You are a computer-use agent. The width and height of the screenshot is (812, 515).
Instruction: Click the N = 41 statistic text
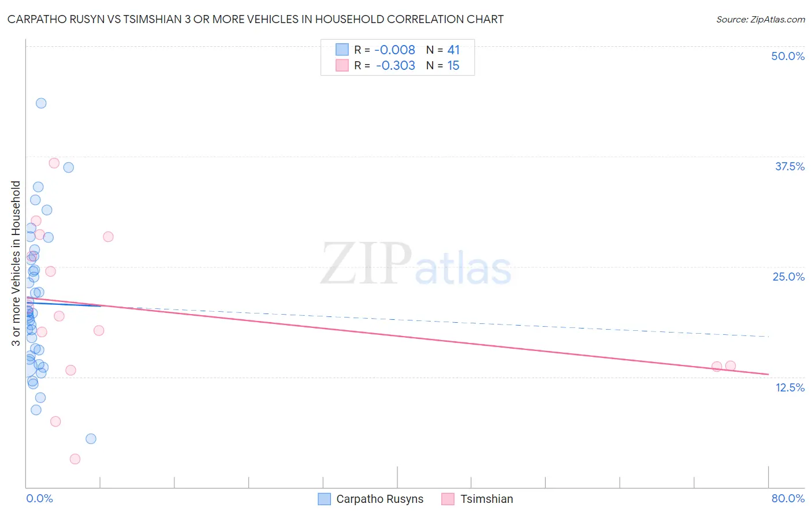[443, 50]
